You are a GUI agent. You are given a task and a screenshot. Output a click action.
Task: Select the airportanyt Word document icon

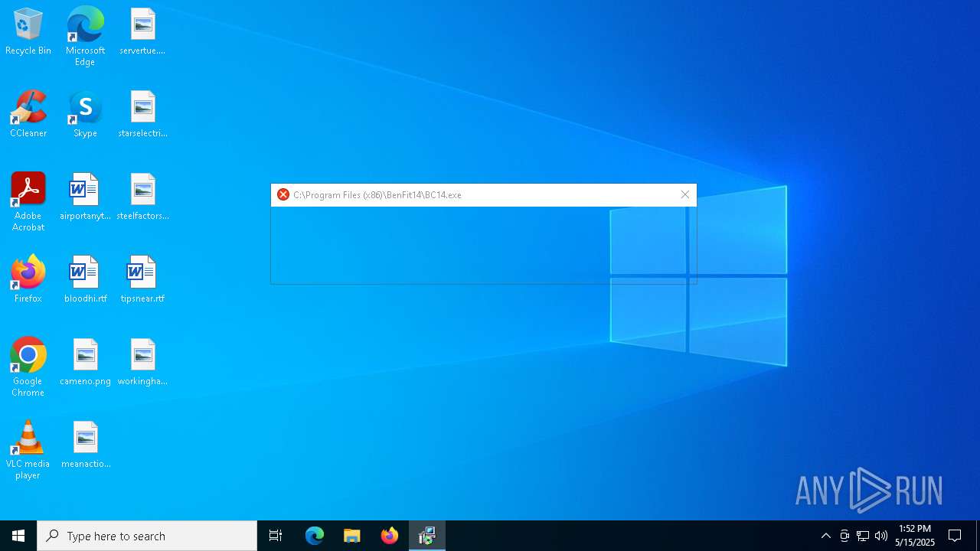tap(85, 197)
